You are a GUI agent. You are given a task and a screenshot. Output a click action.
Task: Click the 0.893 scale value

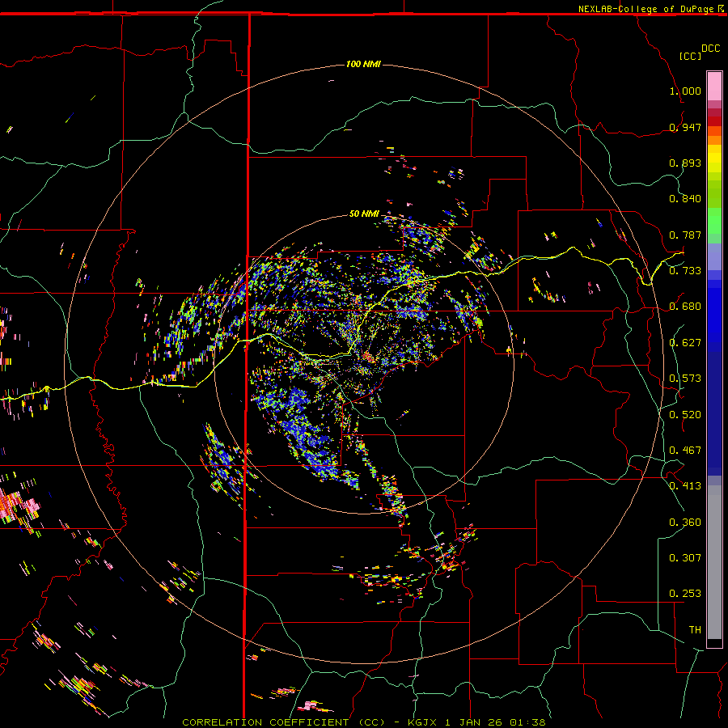click(685, 163)
